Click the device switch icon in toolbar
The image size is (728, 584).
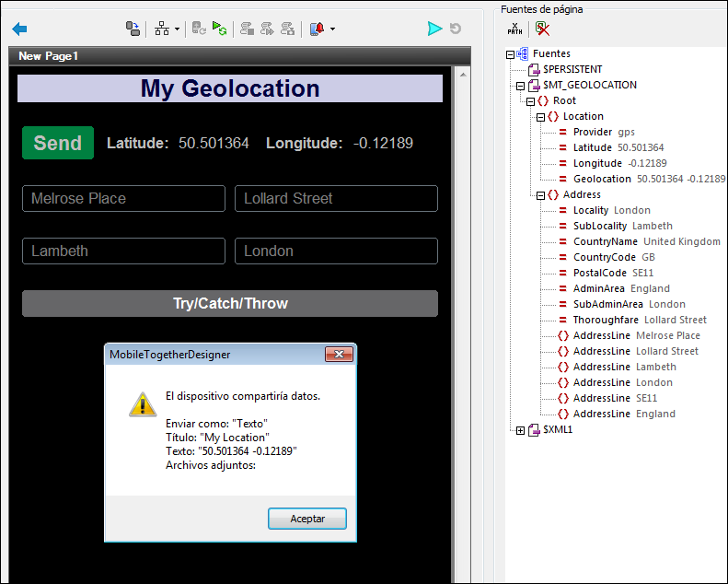[x=133, y=29]
